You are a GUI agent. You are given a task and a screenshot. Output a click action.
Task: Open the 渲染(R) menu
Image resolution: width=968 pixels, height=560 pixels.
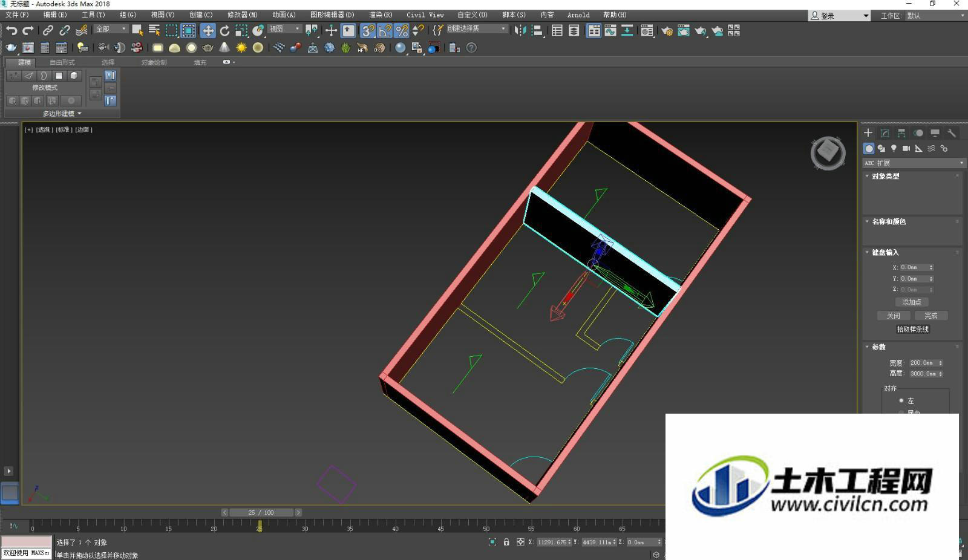[x=381, y=15]
